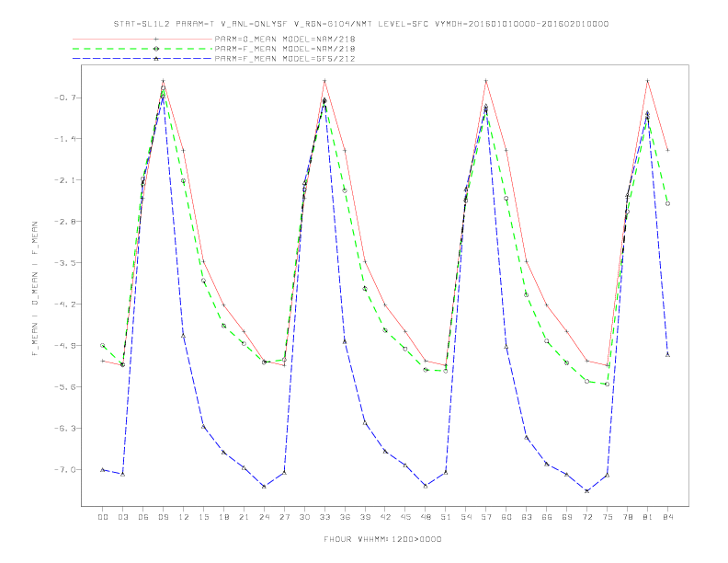728x563 pixels.
Task: Click the 12 forecast hour tick label
Action: pos(184,517)
